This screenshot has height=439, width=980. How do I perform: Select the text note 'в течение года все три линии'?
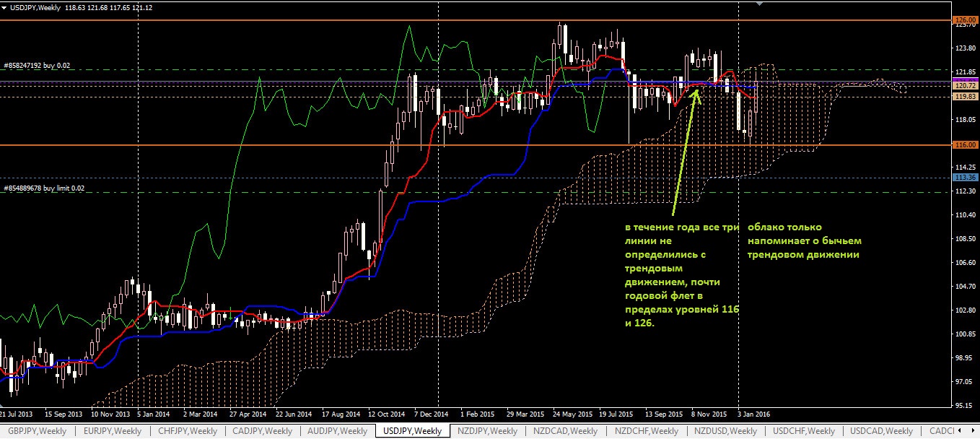point(683,275)
